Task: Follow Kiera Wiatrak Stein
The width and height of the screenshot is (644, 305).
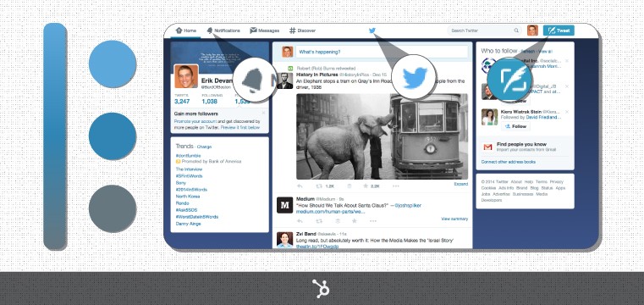Action: pos(515,126)
